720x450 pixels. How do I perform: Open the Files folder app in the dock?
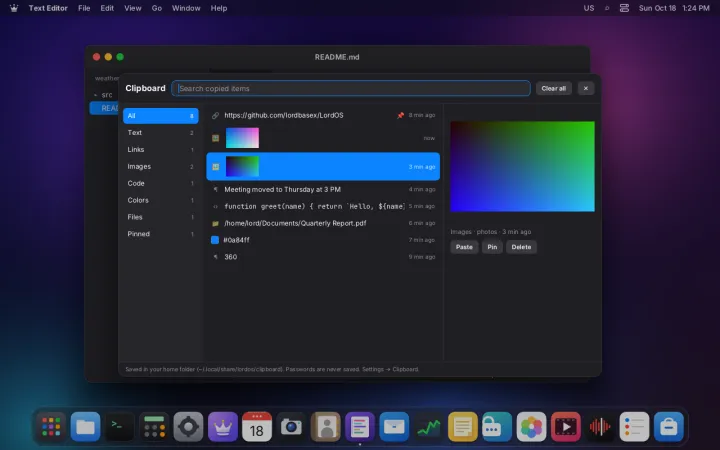click(x=85, y=427)
